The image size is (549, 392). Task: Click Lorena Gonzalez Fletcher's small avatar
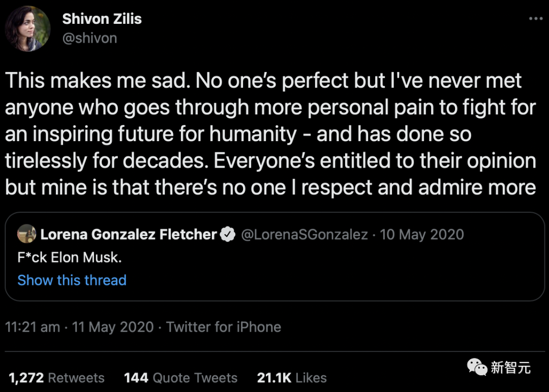pos(26,234)
